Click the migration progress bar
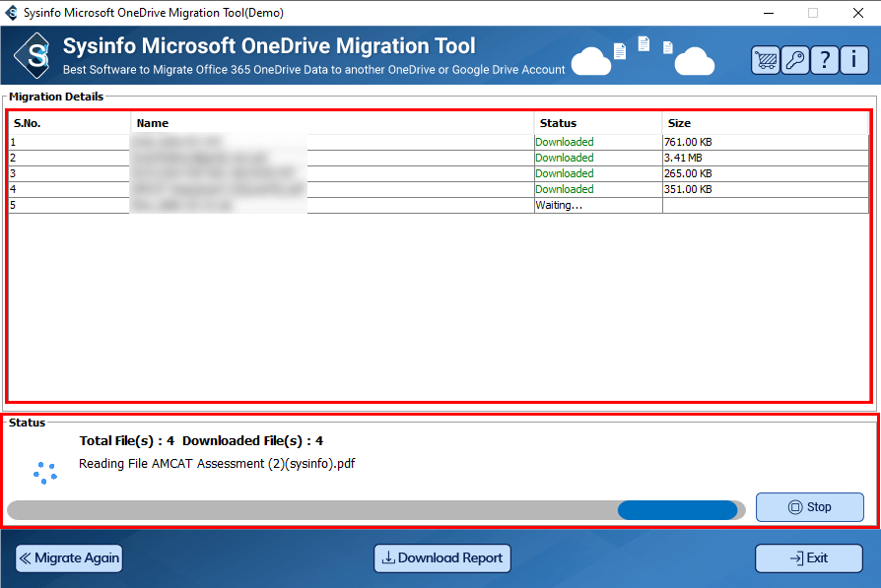Screen dimensions: 881x588 click(374, 510)
